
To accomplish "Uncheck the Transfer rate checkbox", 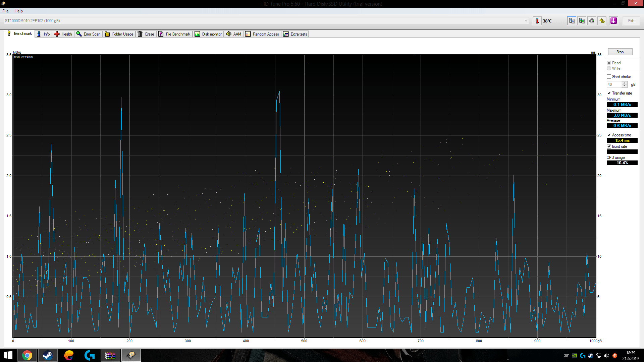I will click(609, 93).
